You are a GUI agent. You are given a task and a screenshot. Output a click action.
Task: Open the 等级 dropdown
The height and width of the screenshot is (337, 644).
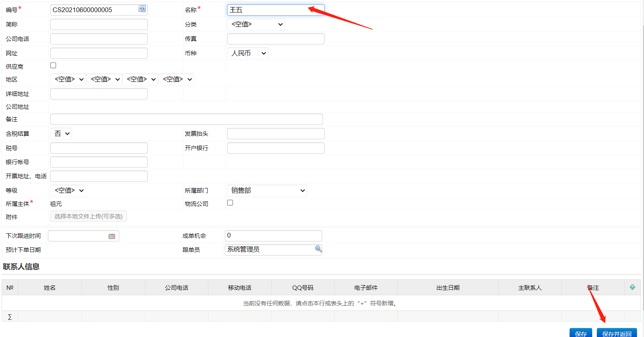[x=68, y=190]
